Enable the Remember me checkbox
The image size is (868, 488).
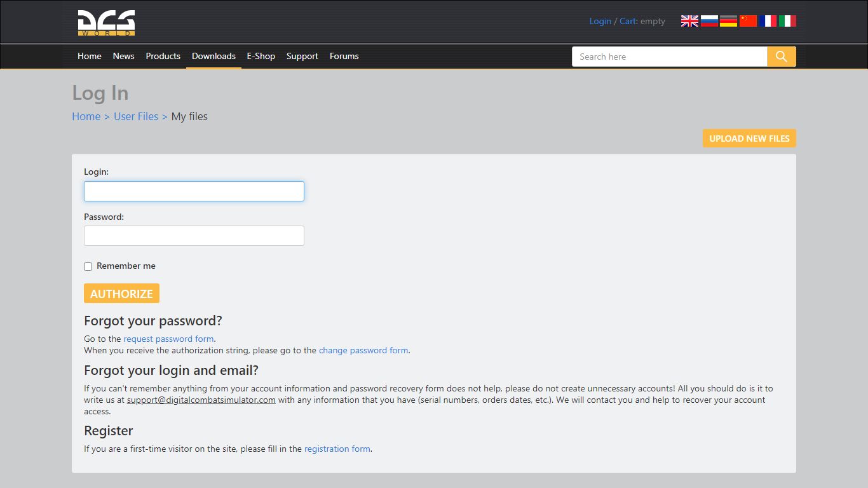click(x=88, y=266)
